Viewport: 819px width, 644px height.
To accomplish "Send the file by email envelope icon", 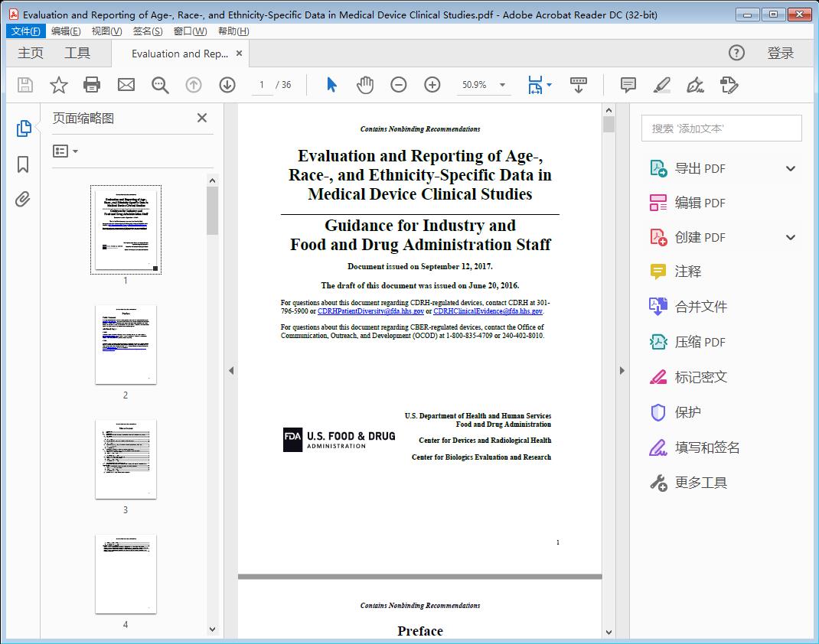I will point(126,85).
